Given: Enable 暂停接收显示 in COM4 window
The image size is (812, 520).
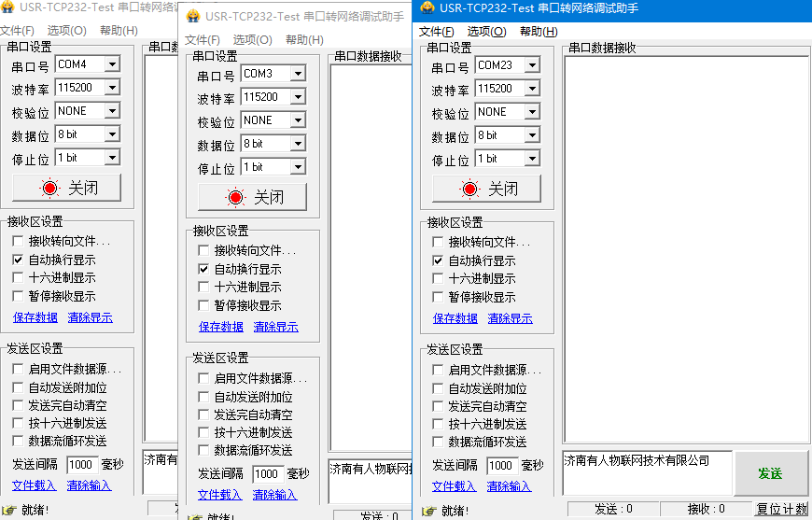Looking at the screenshot, I should [18, 296].
